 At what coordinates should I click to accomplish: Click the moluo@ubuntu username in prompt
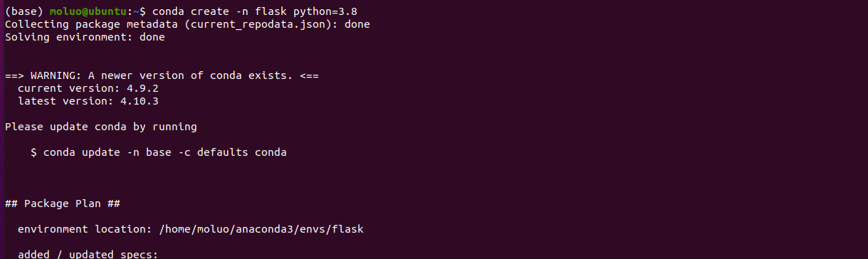88,11
